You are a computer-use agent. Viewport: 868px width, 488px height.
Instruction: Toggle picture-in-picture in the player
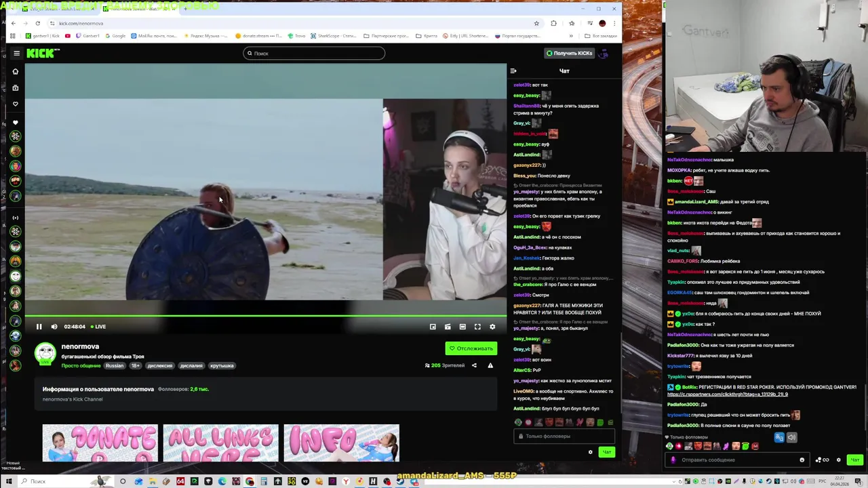pyautogui.click(x=433, y=327)
